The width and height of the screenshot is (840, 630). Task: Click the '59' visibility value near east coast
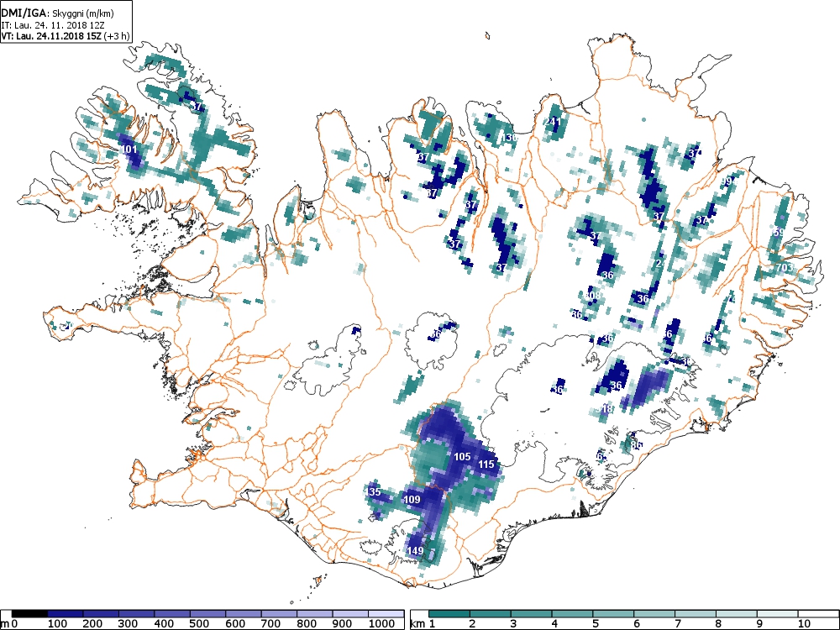[779, 233]
